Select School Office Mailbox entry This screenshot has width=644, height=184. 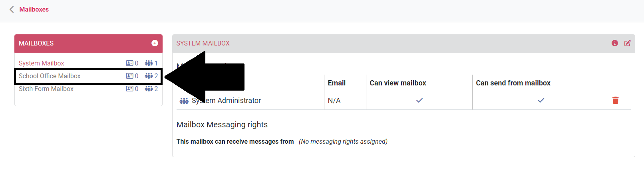[50, 76]
